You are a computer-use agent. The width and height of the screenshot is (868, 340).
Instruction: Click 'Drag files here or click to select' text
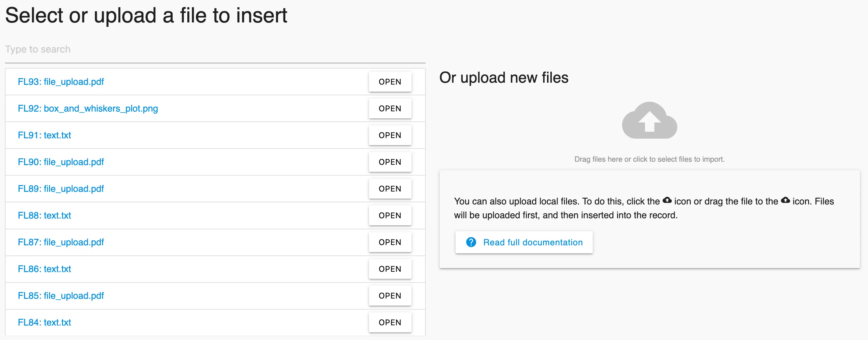[x=649, y=159]
